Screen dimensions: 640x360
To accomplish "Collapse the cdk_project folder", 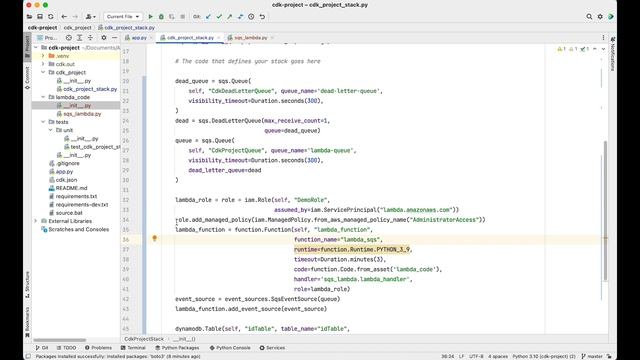I will (x=43, y=72).
